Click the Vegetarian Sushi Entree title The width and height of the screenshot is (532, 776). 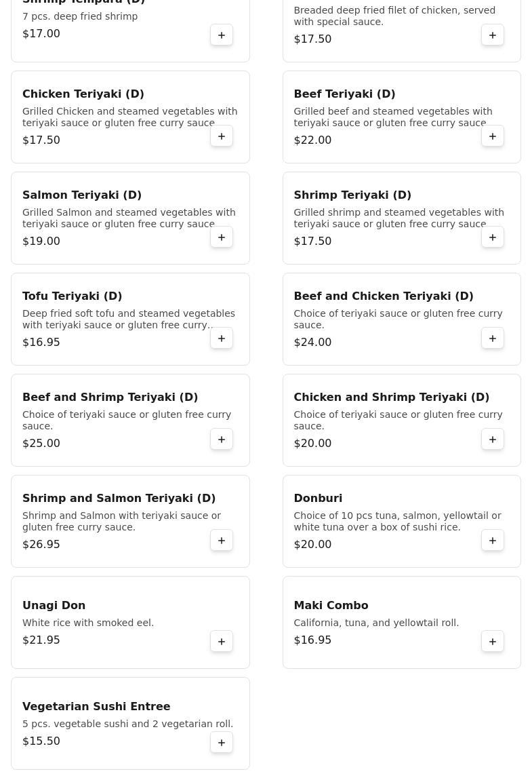pos(96,706)
